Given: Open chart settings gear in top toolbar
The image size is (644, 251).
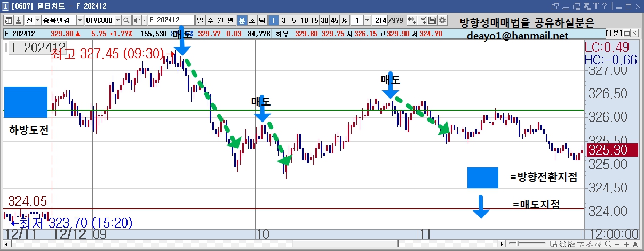Looking at the screenshot, I should pos(443,20).
